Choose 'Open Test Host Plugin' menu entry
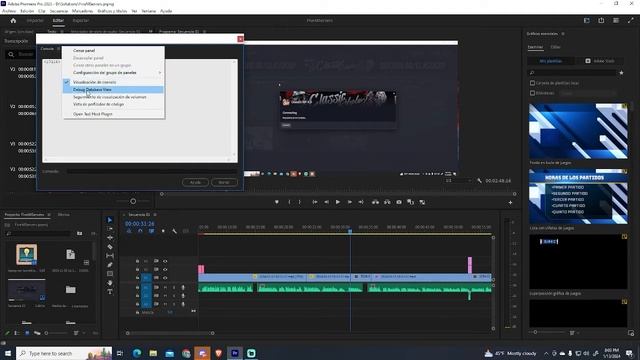This screenshot has width=640, height=360. pyautogui.click(x=113, y=114)
